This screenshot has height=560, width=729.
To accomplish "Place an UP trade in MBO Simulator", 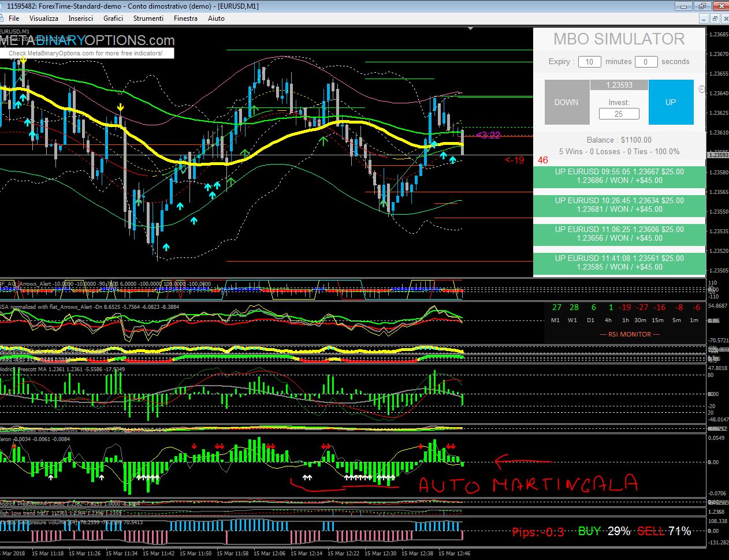I will [x=671, y=102].
